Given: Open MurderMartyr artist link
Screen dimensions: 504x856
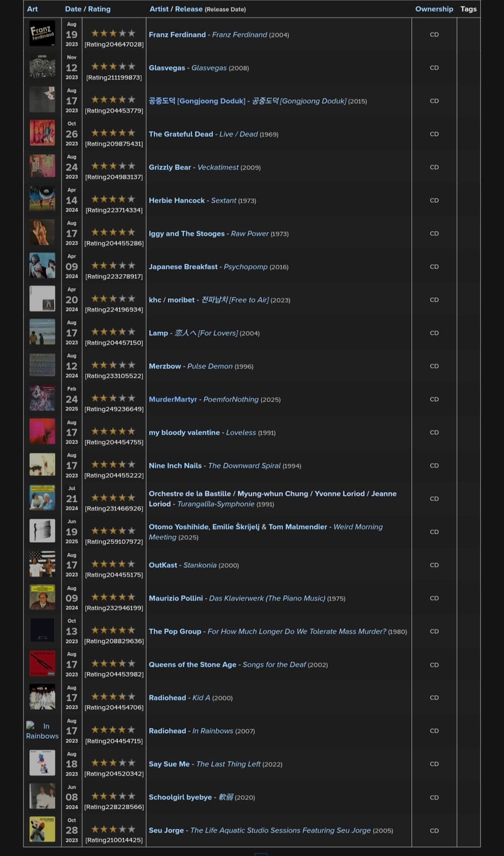Looking at the screenshot, I should 173,399.
